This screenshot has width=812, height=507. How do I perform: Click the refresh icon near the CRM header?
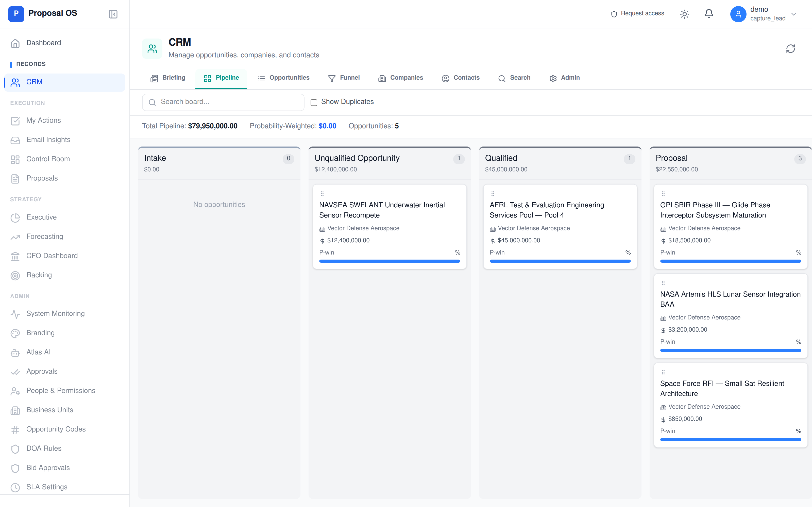pos(791,49)
